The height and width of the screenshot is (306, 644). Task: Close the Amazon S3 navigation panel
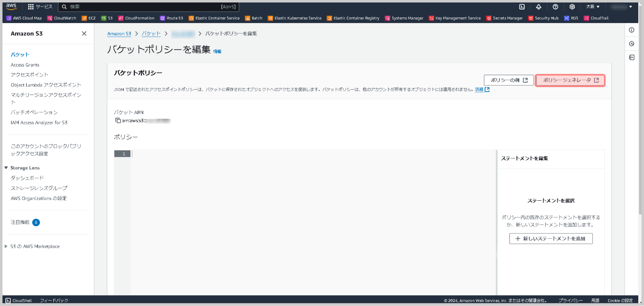pyautogui.click(x=84, y=33)
